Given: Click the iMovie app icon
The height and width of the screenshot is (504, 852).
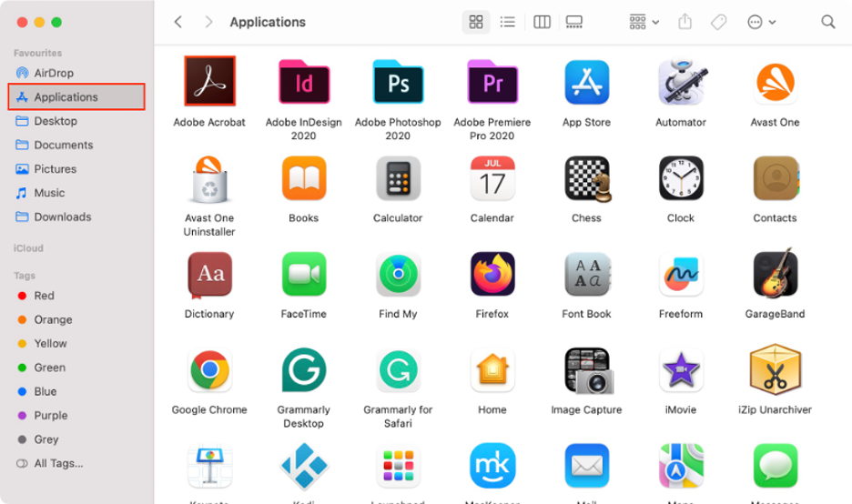Looking at the screenshot, I should tap(681, 370).
